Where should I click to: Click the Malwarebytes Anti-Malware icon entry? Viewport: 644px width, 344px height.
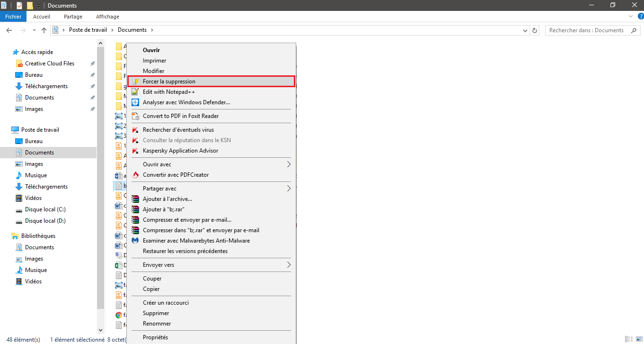click(135, 241)
